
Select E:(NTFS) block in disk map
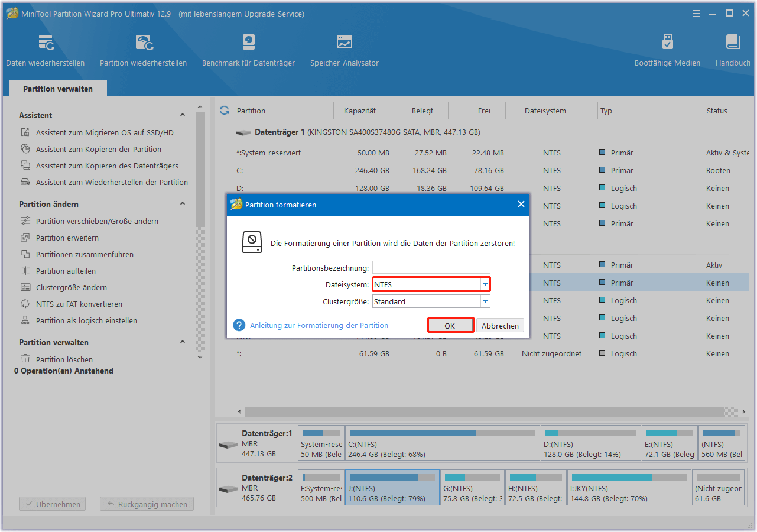tap(670, 444)
